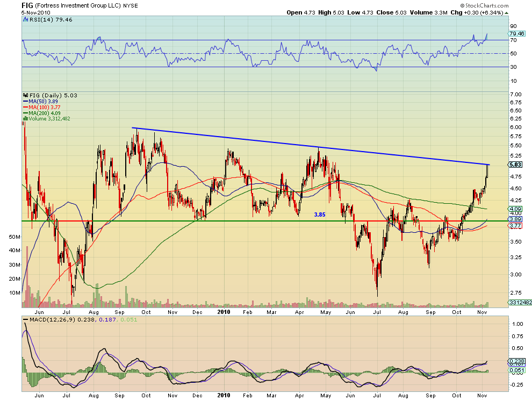This screenshot has width=532, height=400.
Task: Select the MA(100) 3.77 legend entry
Action: point(42,107)
